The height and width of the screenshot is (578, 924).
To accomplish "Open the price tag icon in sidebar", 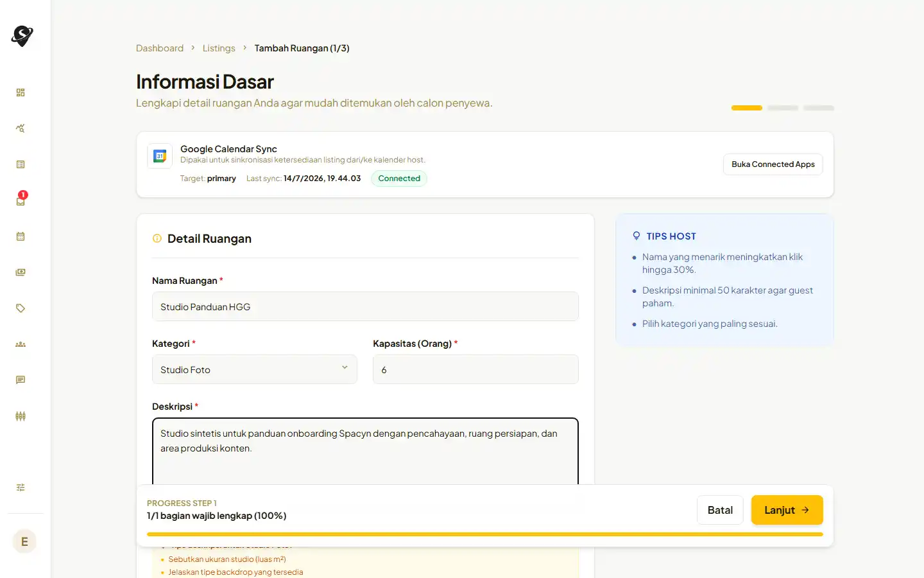I will pyautogui.click(x=21, y=308).
